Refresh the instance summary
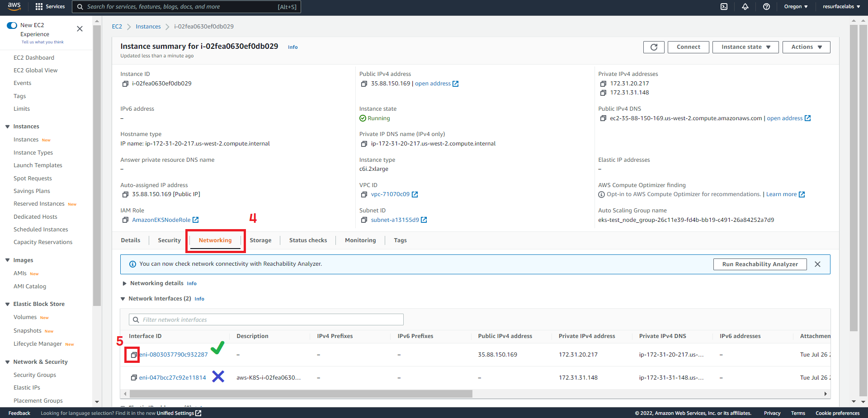The image size is (868, 418). (x=654, y=47)
